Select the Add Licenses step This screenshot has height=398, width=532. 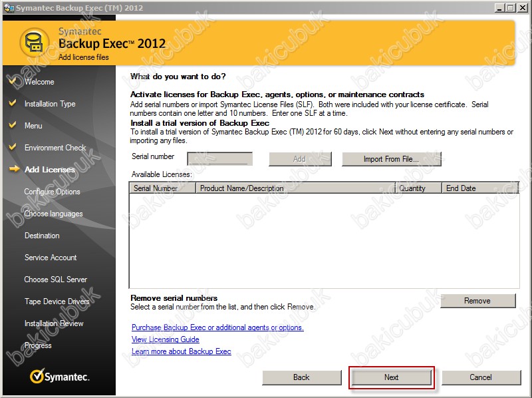pos(49,170)
